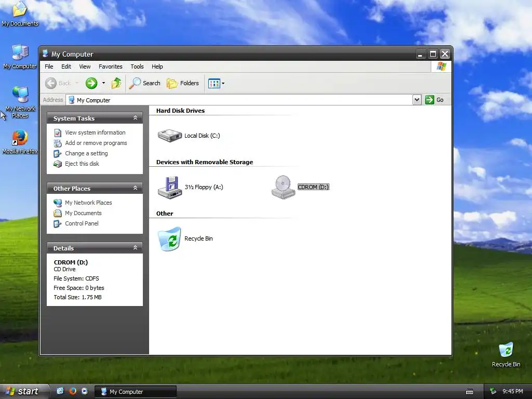Open the Back history dropdown arrow
Viewport: 532px width, 399px height.
(77, 83)
